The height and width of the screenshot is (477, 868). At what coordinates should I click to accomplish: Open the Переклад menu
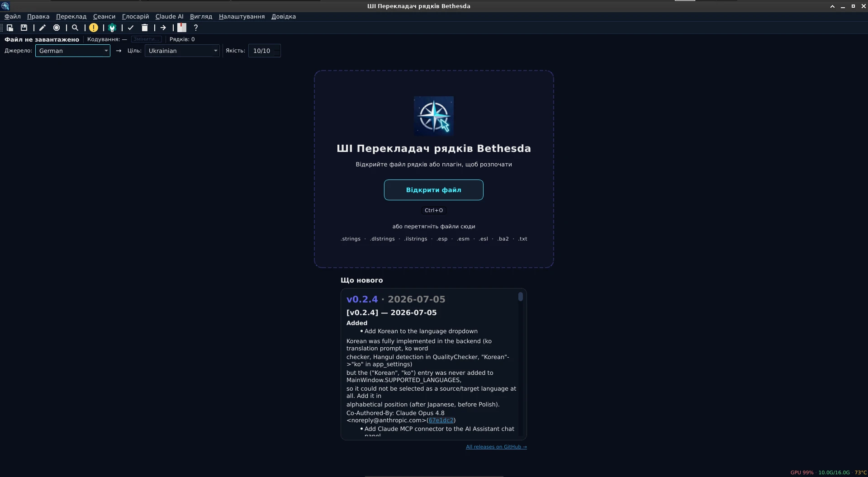click(x=71, y=16)
